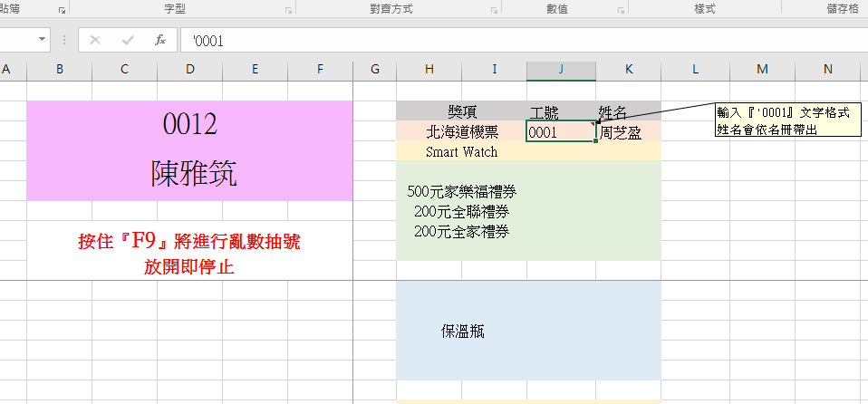Select the 北海道機票 prize cell
The width and height of the screenshot is (868, 404).
462,131
